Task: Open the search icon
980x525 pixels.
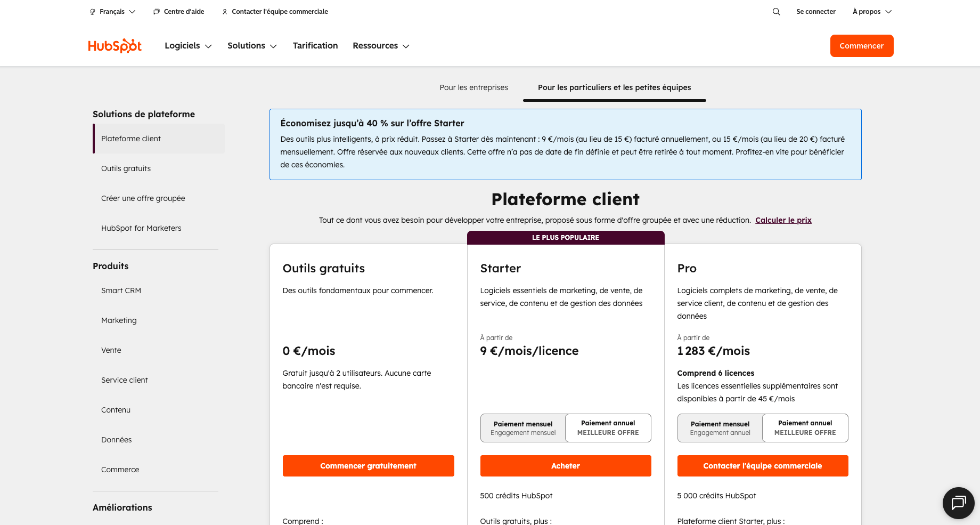Action: [x=776, y=11]
